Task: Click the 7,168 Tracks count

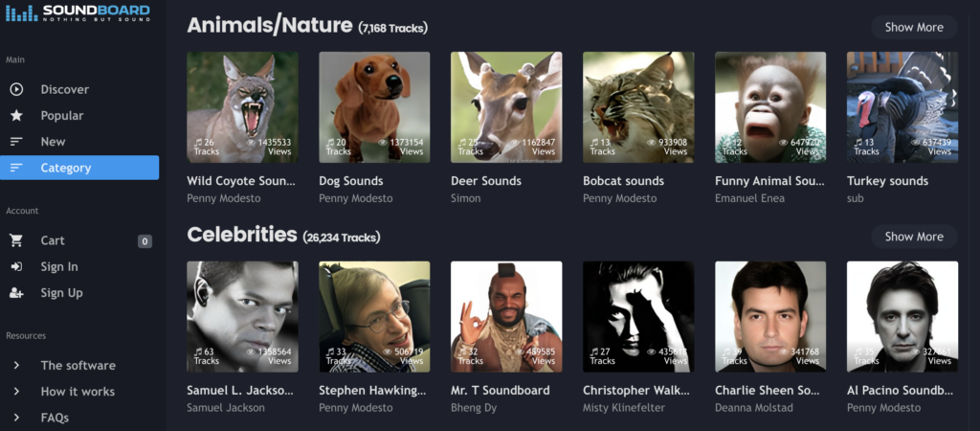Action: pos(393,28)
